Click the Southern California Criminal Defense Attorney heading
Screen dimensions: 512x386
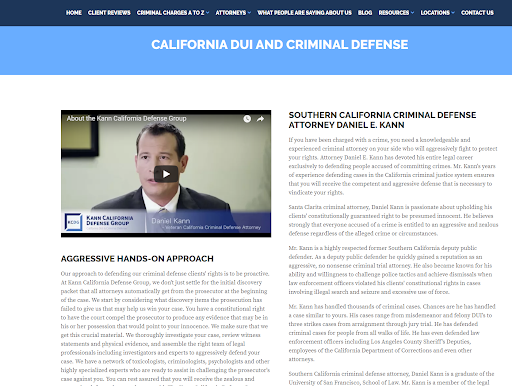[382, 120]
